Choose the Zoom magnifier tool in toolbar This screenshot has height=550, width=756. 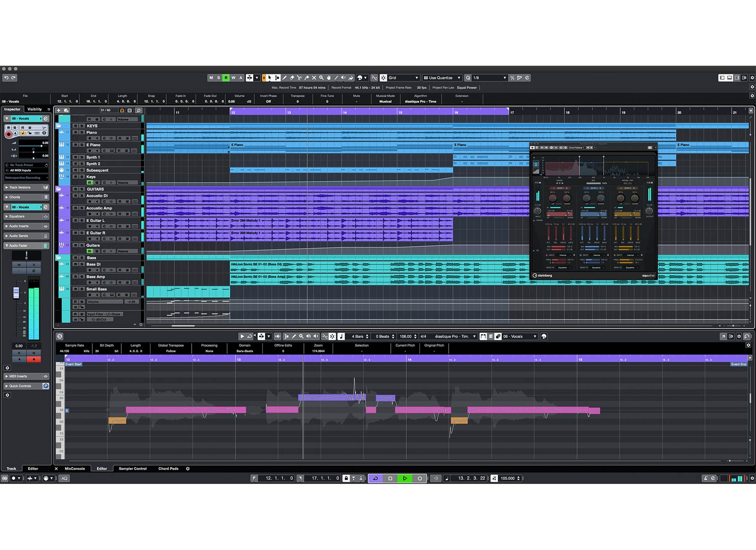click(x=321, y=78)
